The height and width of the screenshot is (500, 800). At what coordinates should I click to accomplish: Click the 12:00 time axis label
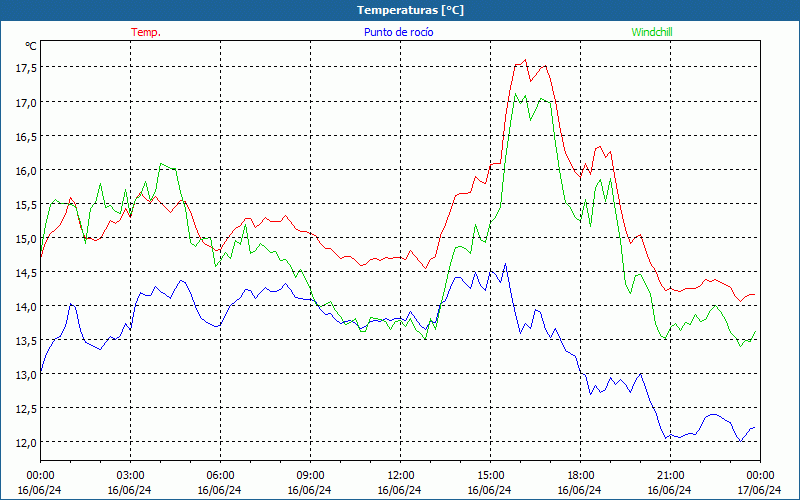pos(400,476)
